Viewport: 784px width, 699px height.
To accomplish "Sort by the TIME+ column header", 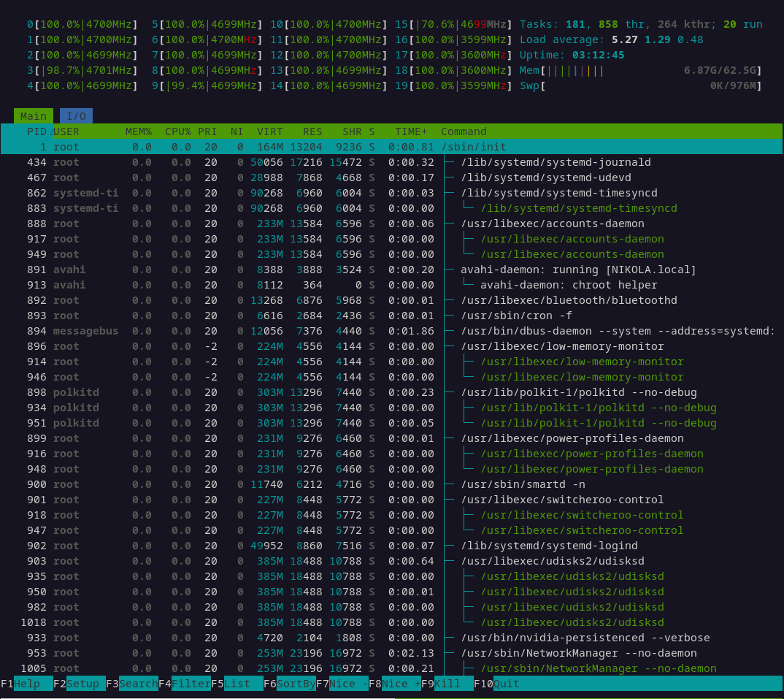I will [x=411, y=131].
